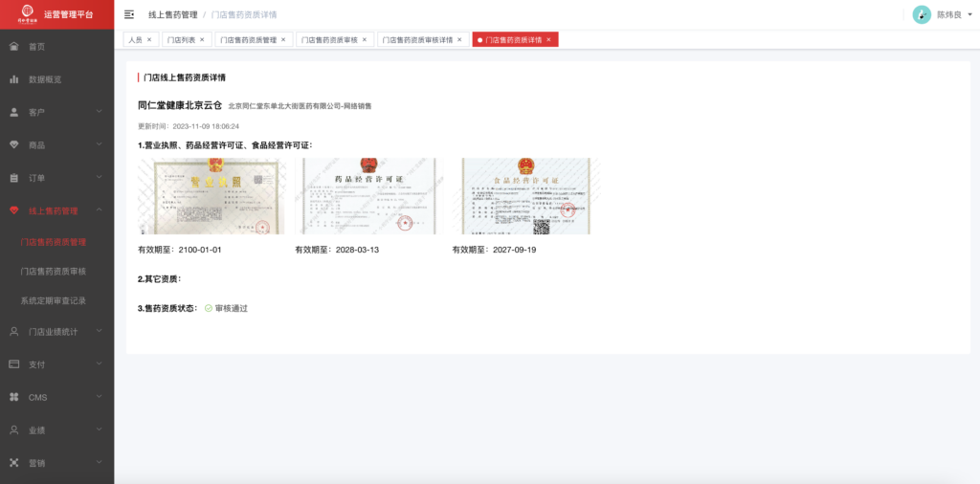The image size is (980, 484).
Task: Go to 首页 in the sidebar
Action: [56, 46]
